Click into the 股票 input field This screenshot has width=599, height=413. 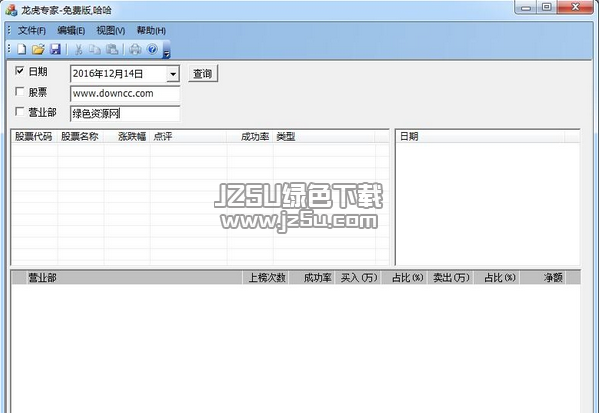click(125, 94)
